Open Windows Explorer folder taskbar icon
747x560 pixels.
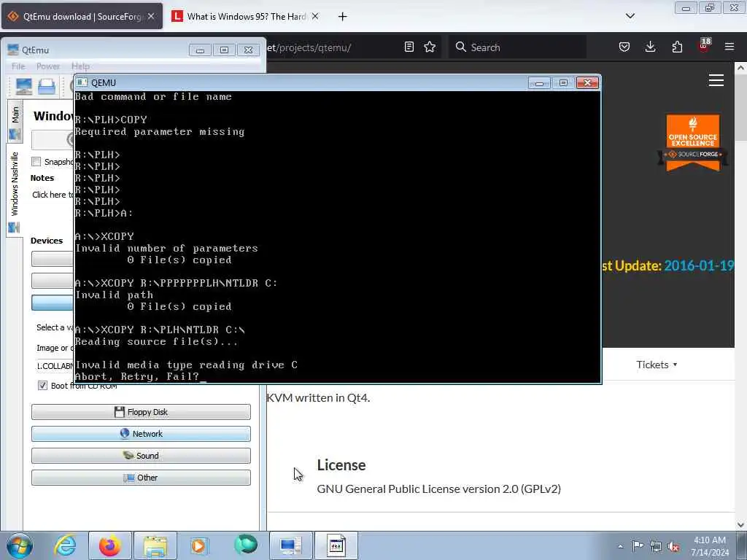155,545
